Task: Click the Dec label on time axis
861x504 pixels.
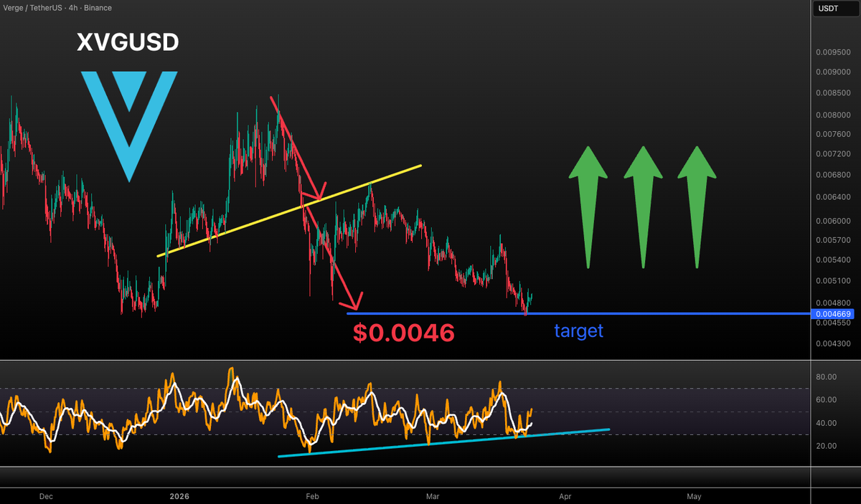Action: pyautogui.click(x=46, y=496)
